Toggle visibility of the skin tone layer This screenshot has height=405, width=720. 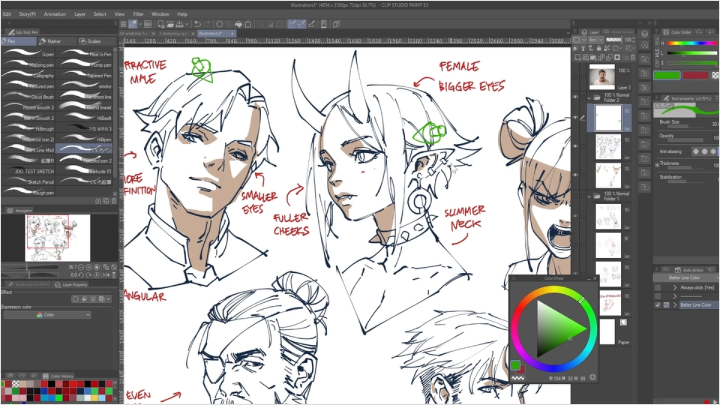(x=575, y=174)
